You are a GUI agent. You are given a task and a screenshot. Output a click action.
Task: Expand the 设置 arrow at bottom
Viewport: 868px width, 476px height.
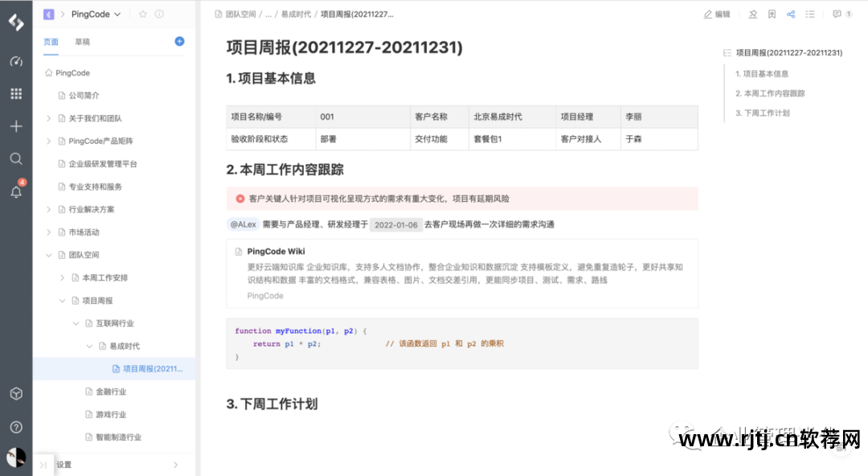pyautogui.click(x=175, y=465)
